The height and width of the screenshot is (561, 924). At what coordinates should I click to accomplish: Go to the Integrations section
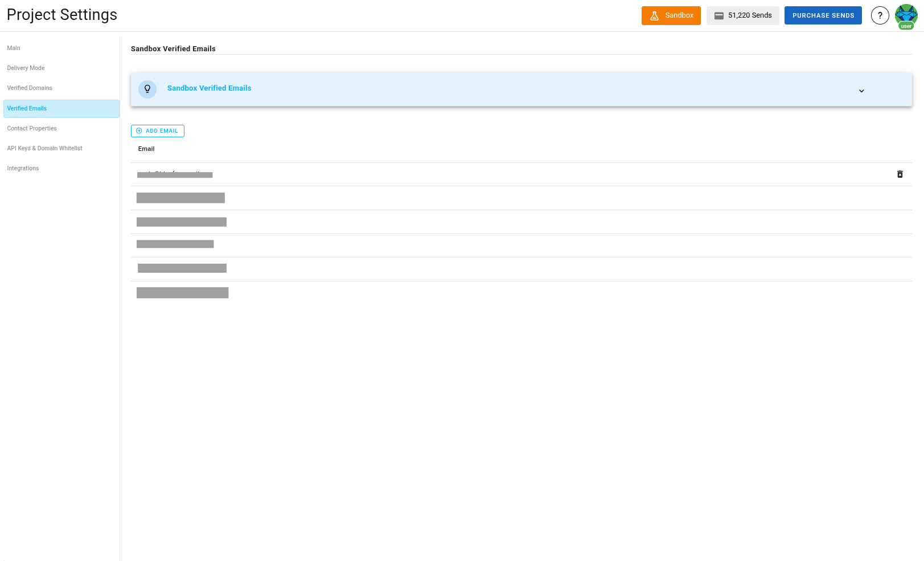23,168
